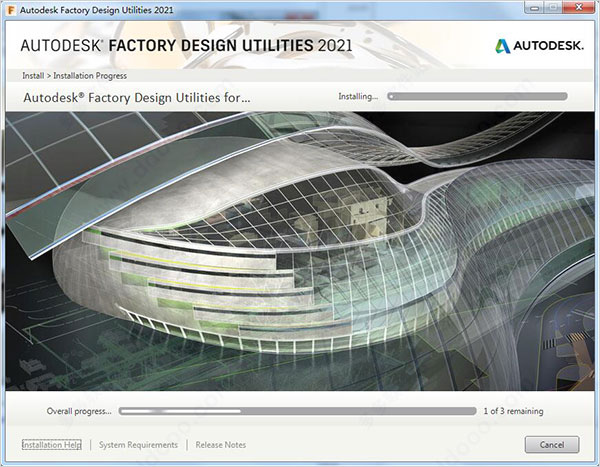Click the Overall progress bar
The height and width of the screenshot is (467, 600).
[x=297, y=411]
